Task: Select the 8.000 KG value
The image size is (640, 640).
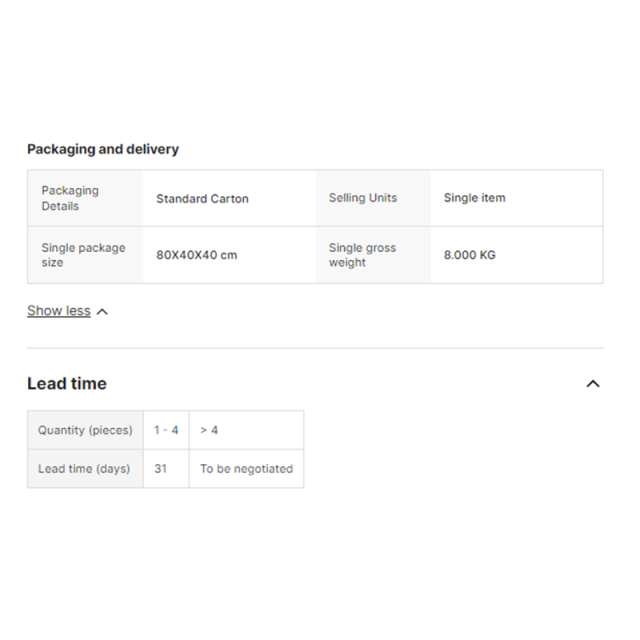Action: coord(469,255)
